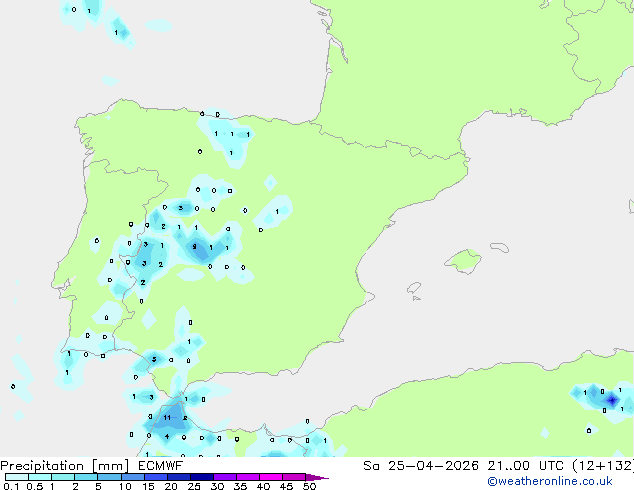The image size is (634, 490).
Task: Click the legend label '40'
Action: (x=263, y=486)
